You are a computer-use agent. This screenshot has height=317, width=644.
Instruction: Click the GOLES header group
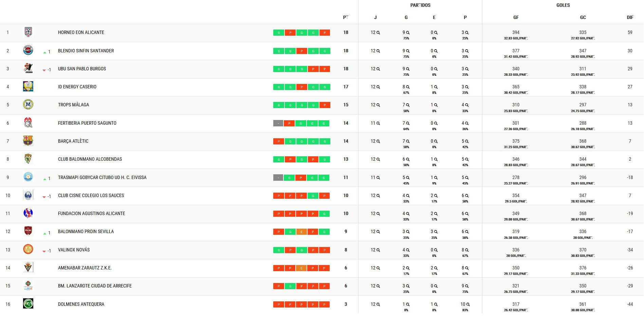(x=563, y=5)
